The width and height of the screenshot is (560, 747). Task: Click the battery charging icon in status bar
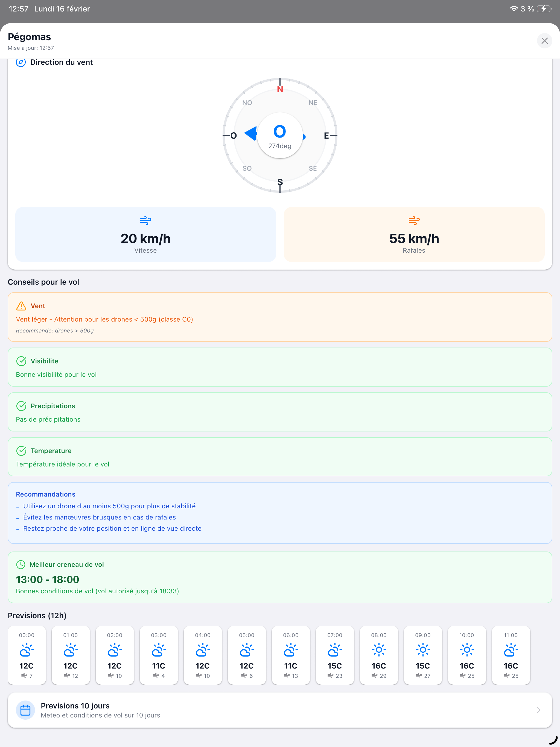tap(544, 9)
